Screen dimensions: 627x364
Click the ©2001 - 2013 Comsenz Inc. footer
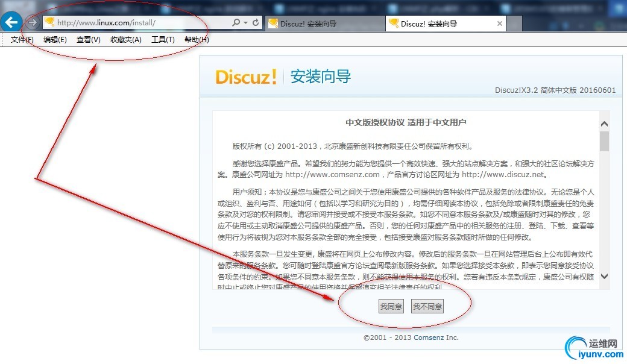(x=411, y=337)
